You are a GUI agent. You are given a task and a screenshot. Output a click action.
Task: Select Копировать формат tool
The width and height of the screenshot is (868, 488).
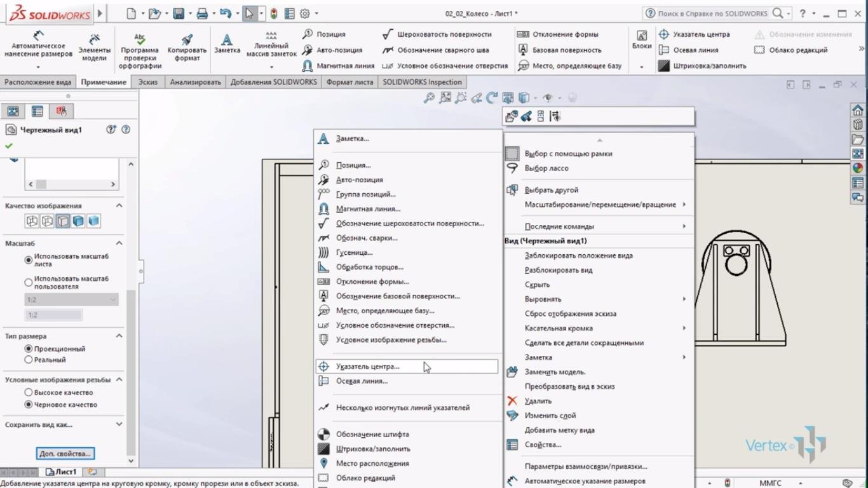point(187,48)
